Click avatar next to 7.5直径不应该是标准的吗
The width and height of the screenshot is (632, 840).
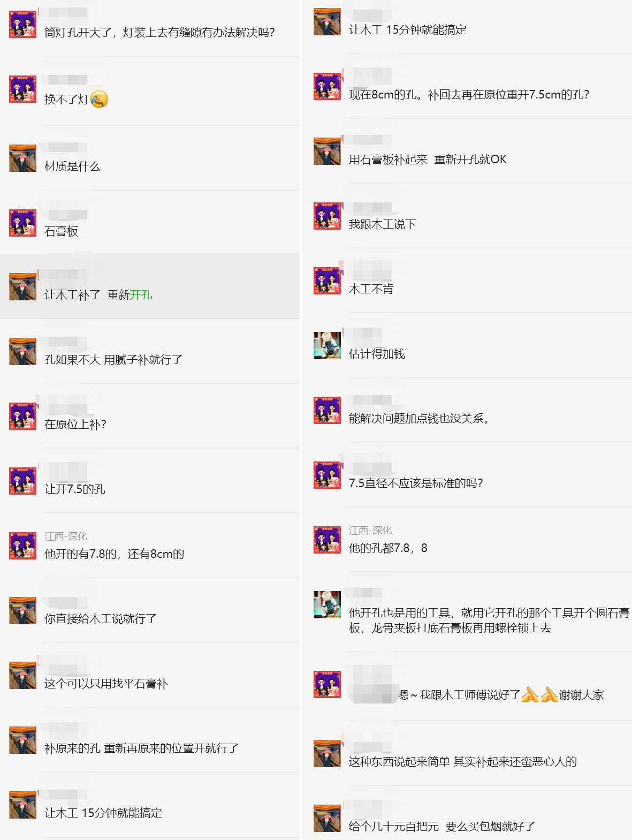[327, 475]
